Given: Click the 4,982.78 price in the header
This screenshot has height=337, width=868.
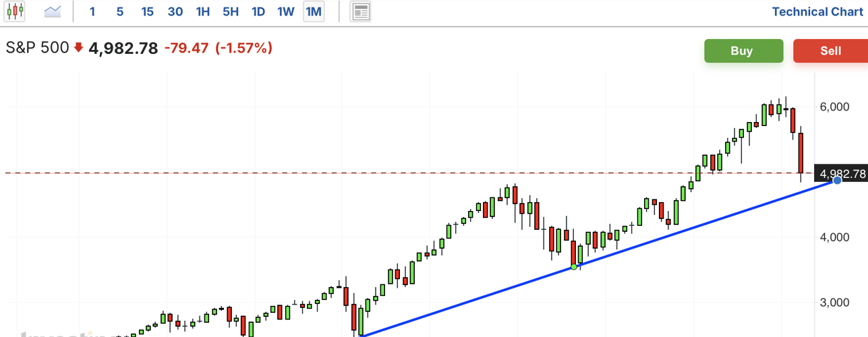Looking at the screenshot, I should point(123,49).
